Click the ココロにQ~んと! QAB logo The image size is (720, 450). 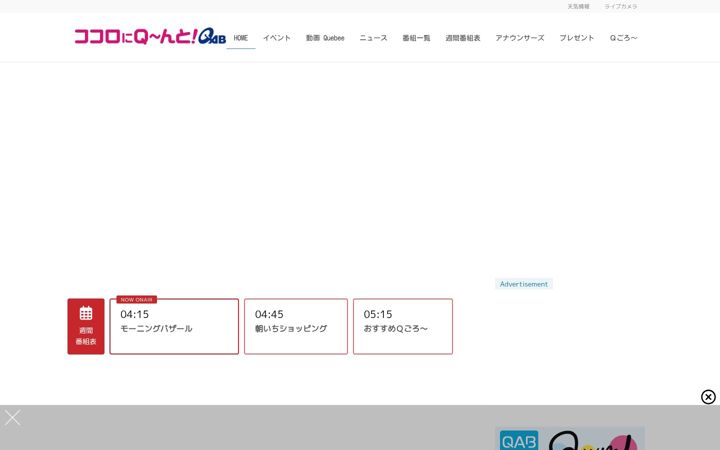(150, 36)
